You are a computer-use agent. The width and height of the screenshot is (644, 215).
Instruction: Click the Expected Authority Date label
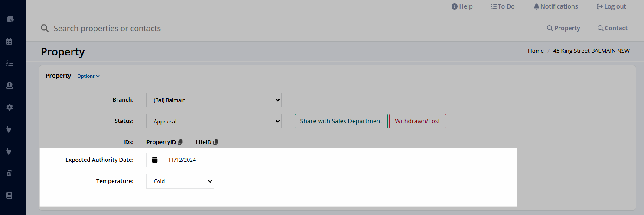(x=99, y=160)
